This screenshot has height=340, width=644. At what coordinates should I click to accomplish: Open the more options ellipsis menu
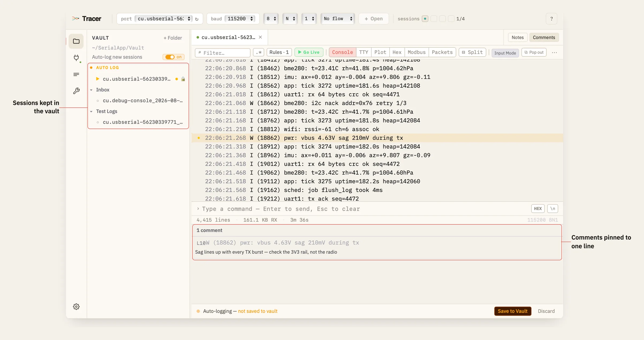(x=554, y=53)
